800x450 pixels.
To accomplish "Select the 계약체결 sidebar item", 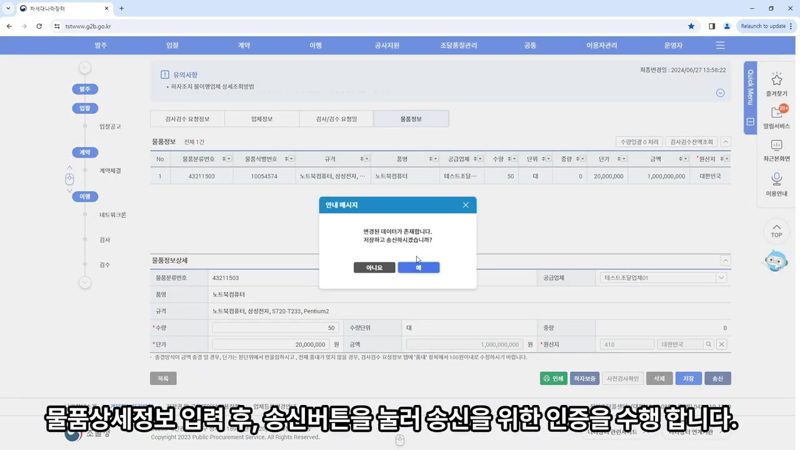I will pos(110,171).
